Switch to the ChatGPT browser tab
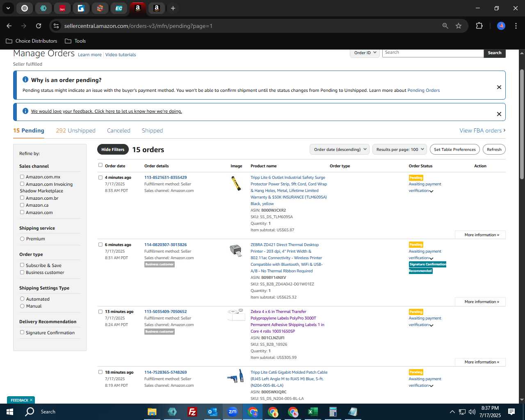 (25, 8)
